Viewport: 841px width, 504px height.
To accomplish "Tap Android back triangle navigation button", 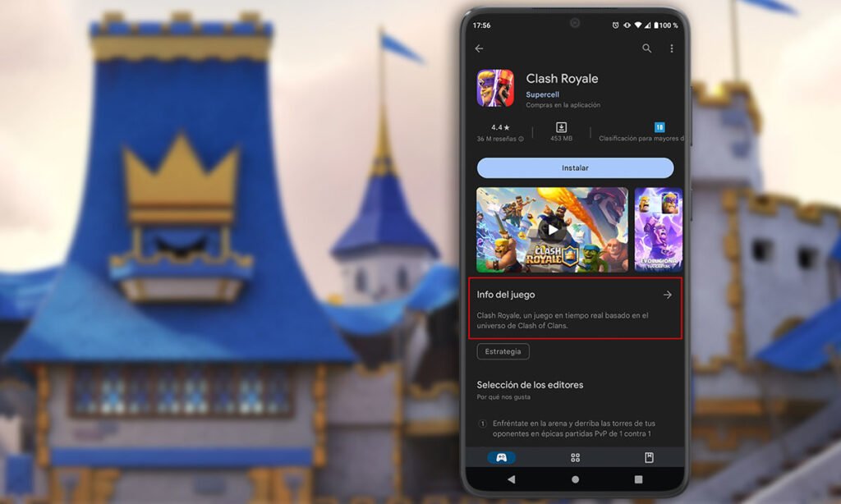I will click(x=511, y=479).
